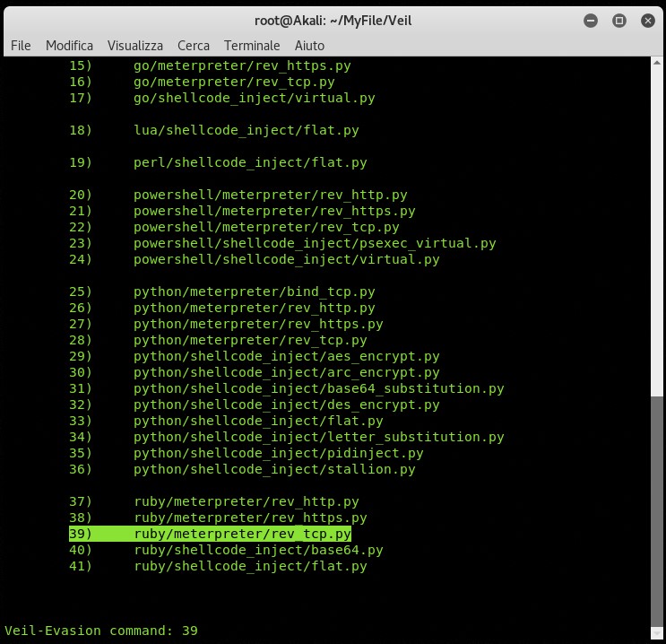666x644 pixels.
Task: Click line python/meterpreter/bind_tcp.py
Action: point(254,292)
